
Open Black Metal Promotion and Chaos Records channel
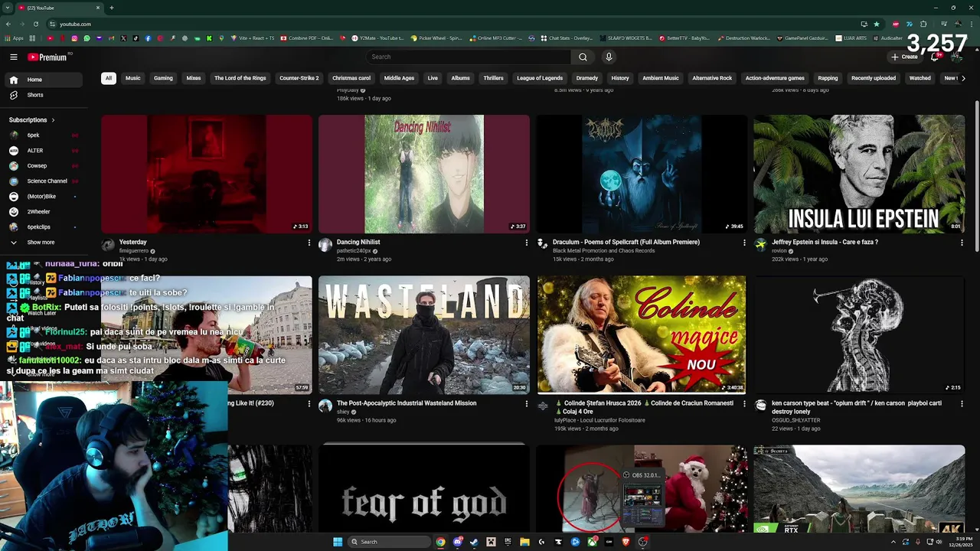(x=604, y=251)
